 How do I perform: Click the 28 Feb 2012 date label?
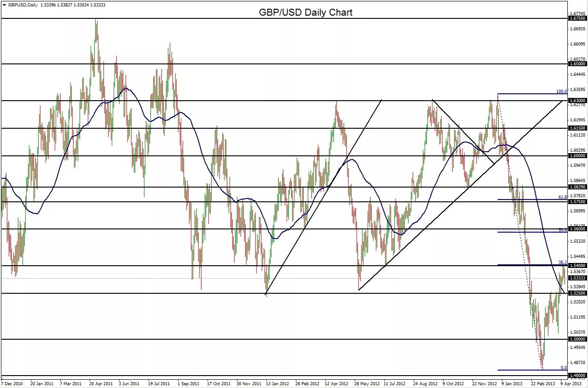click(307, 383)
